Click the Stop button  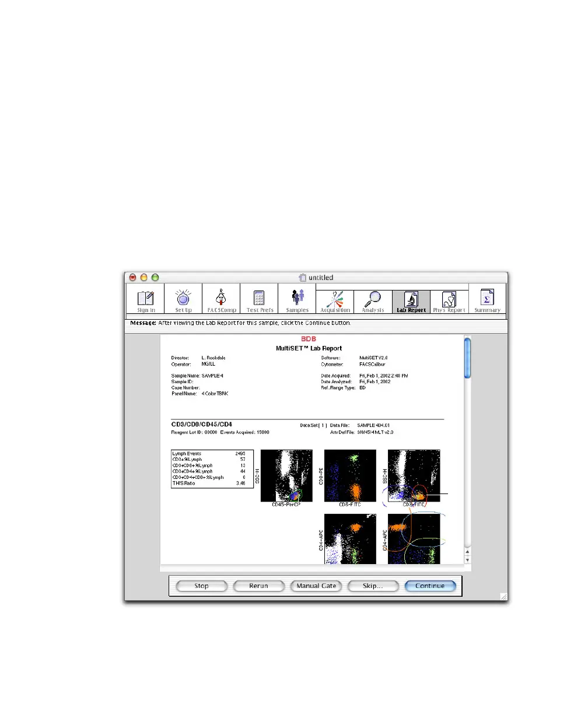click(201, 586)
